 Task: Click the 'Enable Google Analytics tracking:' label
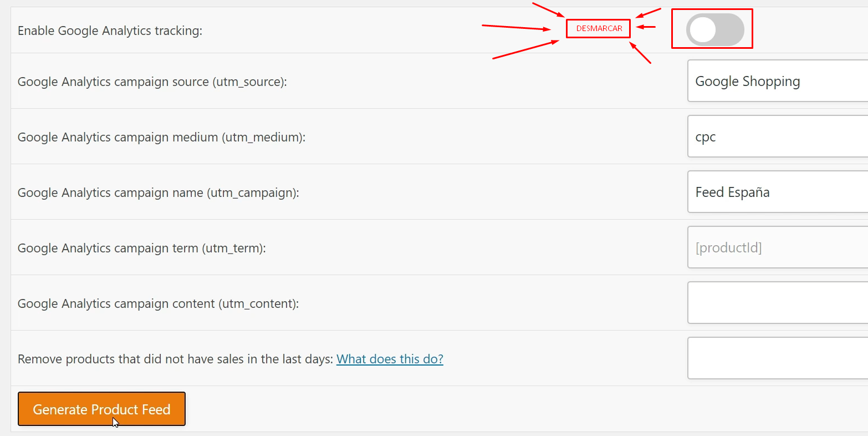(x=110, y=31)
